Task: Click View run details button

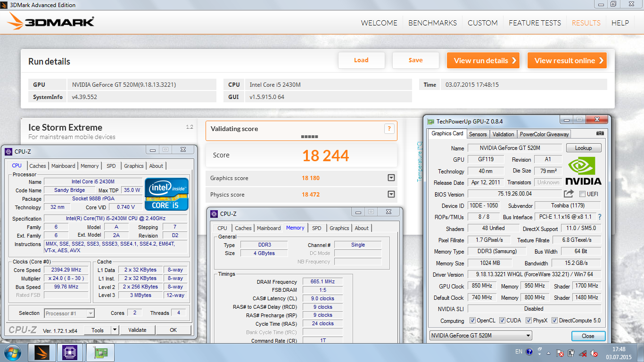Action: [483, 60]
